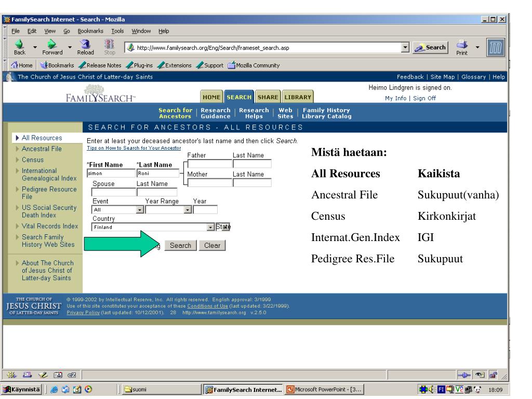Open the Plug-ins bookmark
Screen dimensions: 532x399
[x=139, y=65]
